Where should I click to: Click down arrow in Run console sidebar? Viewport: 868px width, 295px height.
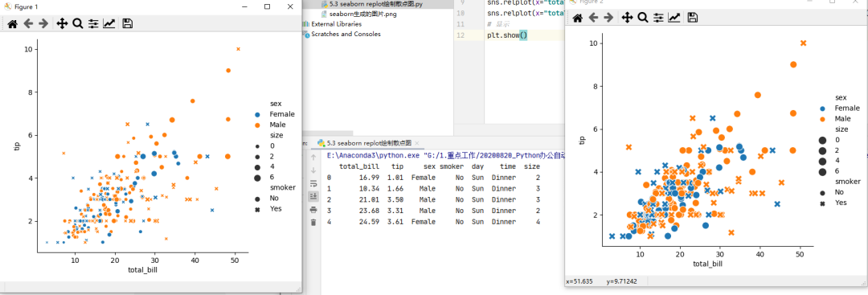[313, 170]
